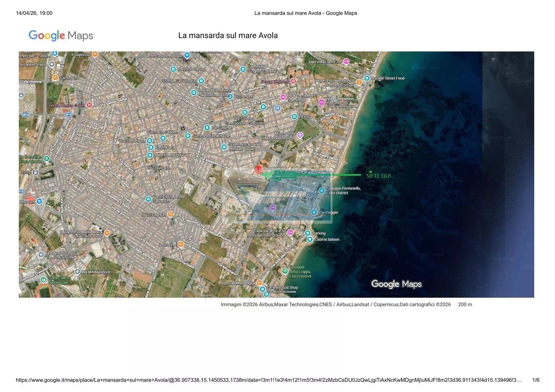Viewport: 555px width, 392px height.
Task: Select Spiaggia della Loggia beach marker
Action: [x=285, y=271]
